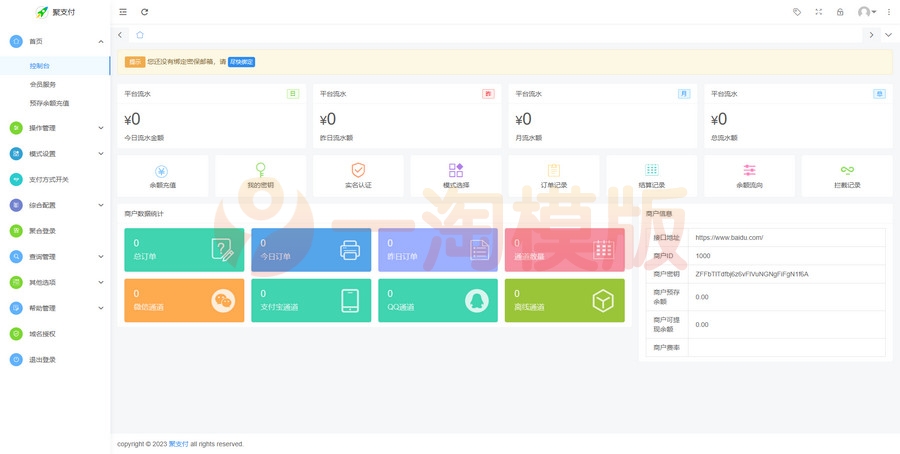Click the https://www.baidu.com/ interface address
Viewport: 900px width, 454px height.
[x=729, y=237]
